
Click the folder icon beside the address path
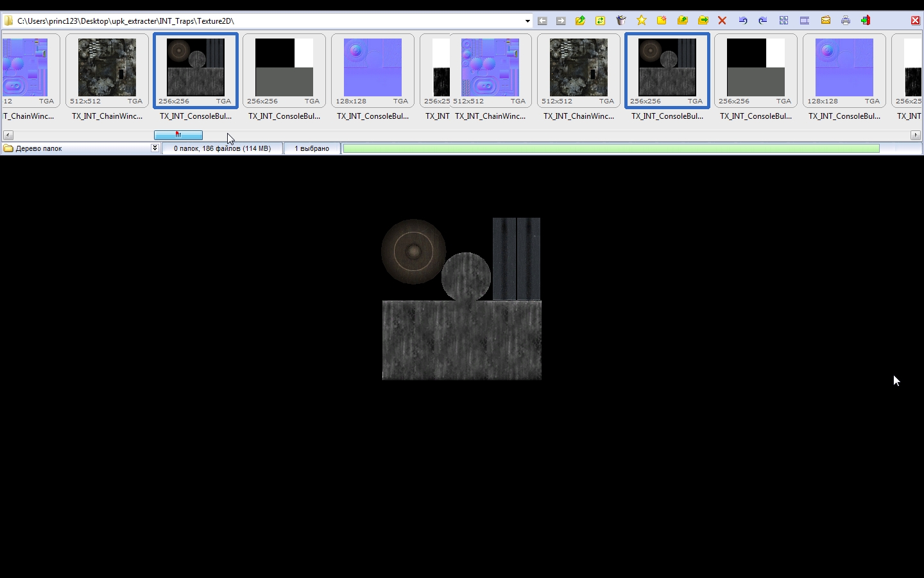coord(8,21)
